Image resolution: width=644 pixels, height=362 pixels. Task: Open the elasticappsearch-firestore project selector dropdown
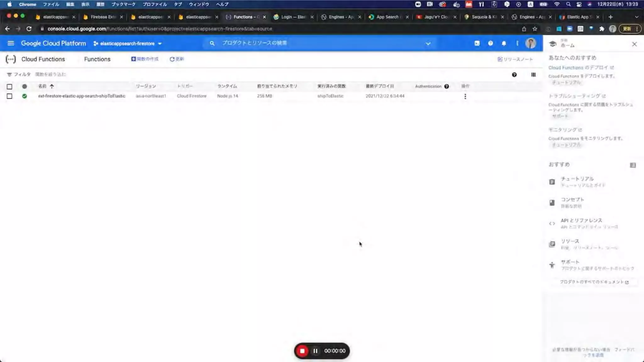click(127, 44)
